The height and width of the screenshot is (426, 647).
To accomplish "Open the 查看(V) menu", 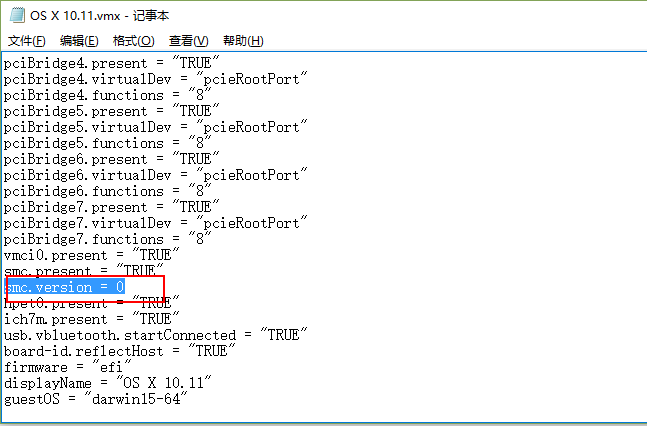I will (189, 40).
